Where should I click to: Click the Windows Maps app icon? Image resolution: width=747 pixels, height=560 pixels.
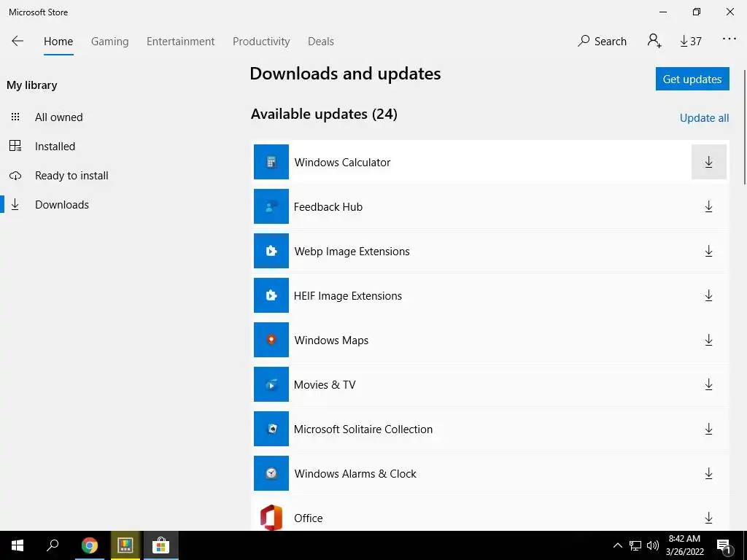(271, 340)
